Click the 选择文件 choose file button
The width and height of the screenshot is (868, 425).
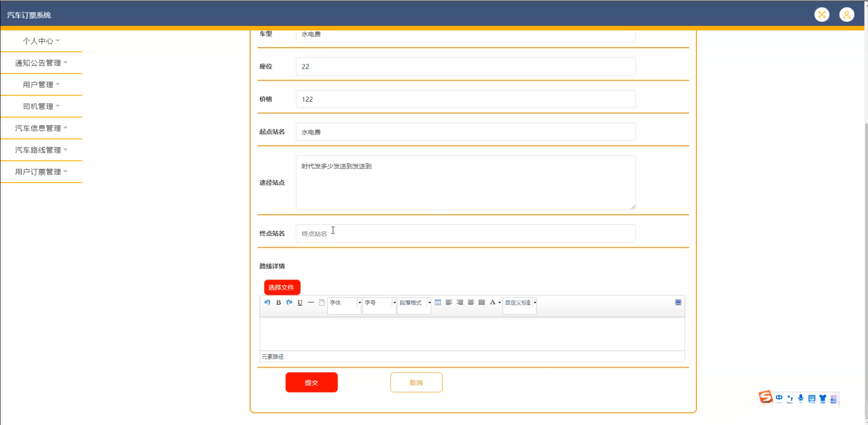[282, 287]
